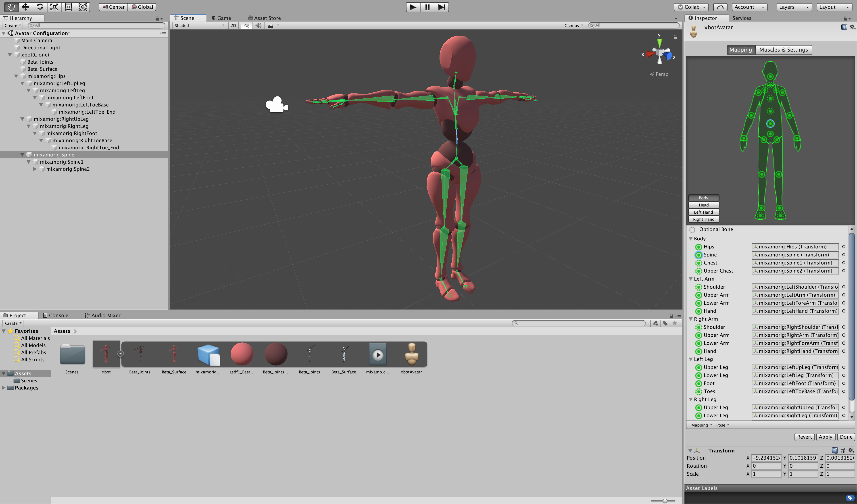Open cloud services icon
Screen dimensions: 857x504
(720, 7)
